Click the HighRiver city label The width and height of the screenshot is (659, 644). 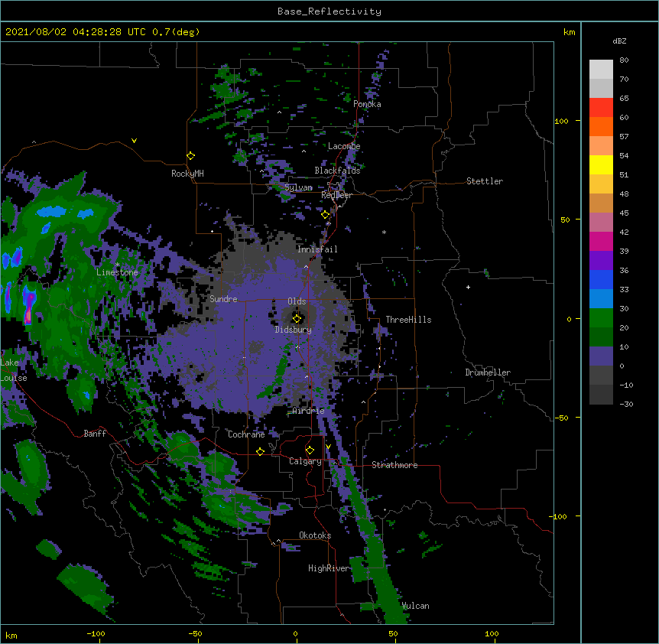(329, 568)
